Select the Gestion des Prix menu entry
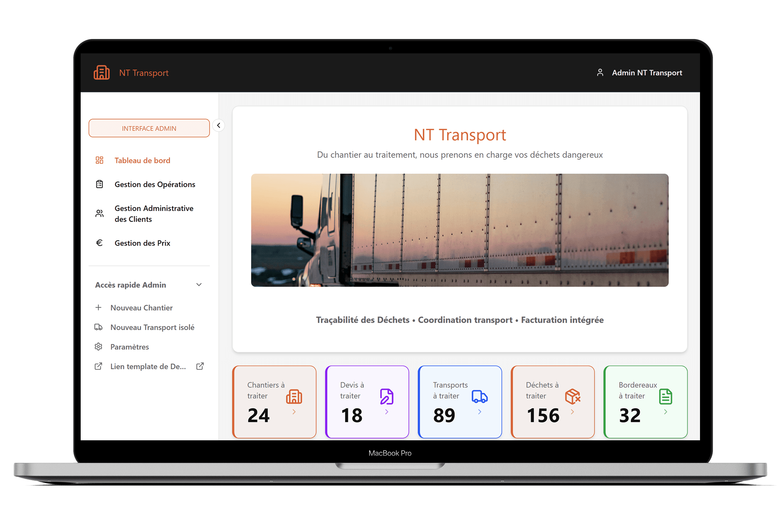Screen dimensions: 781x532 pyautogui.click(x=142, y=243)
